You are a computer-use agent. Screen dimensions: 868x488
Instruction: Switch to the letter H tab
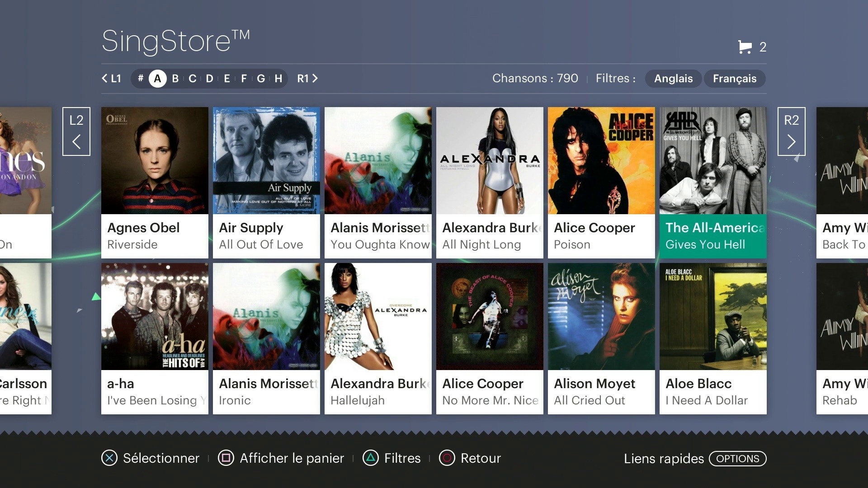point(278,78)
